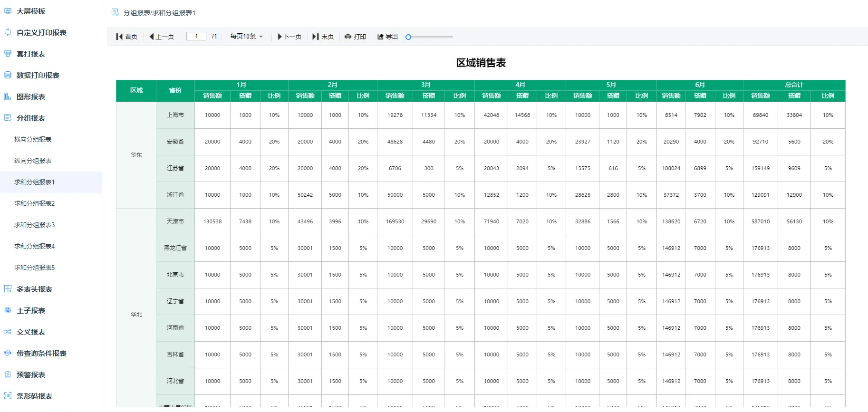Click the 华东 region cell
The height and width of the screenshot is (412, 868).
click(x=136, y=155)
